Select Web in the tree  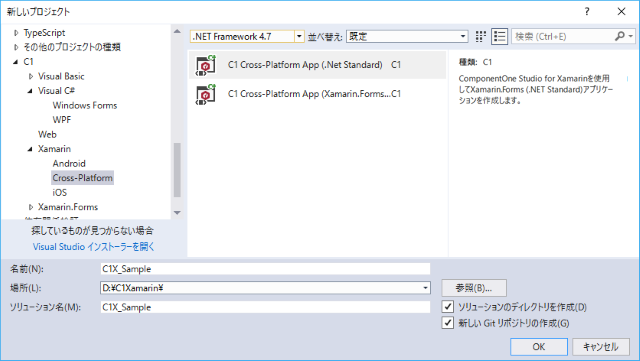tap(47, 134)
